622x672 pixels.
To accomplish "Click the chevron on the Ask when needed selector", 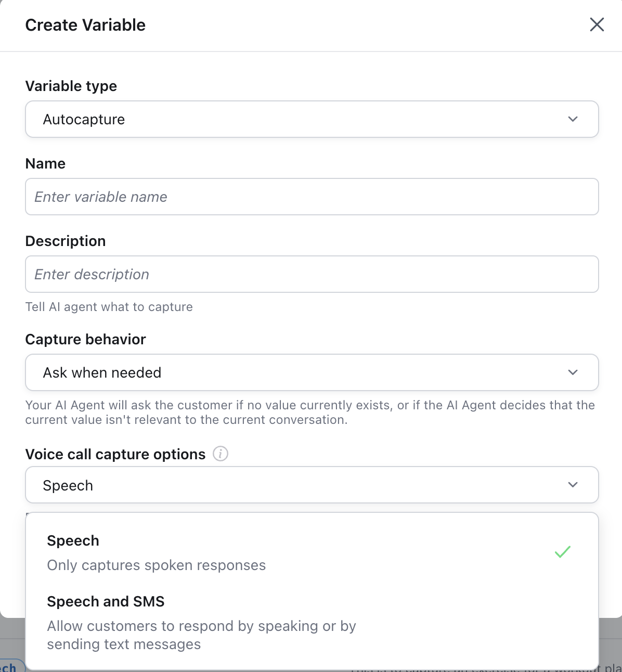I will 573,372.
